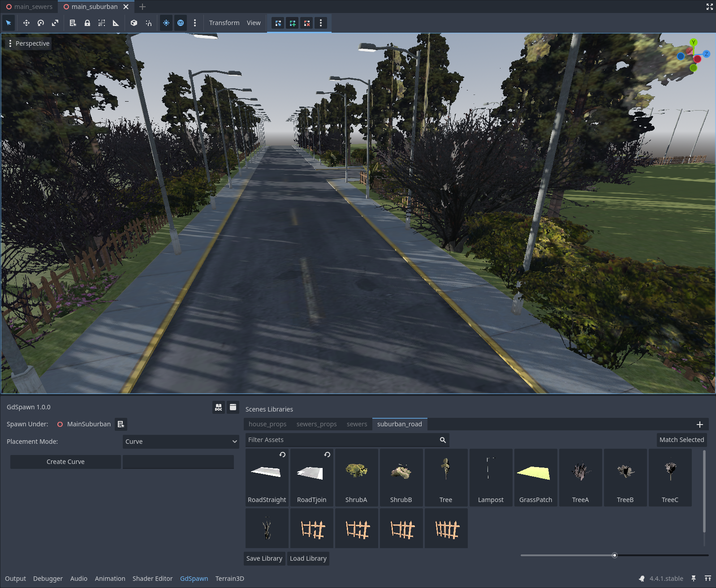Select the suburban_road library tab
Screen dimensions: 716x588
point(400,424)
